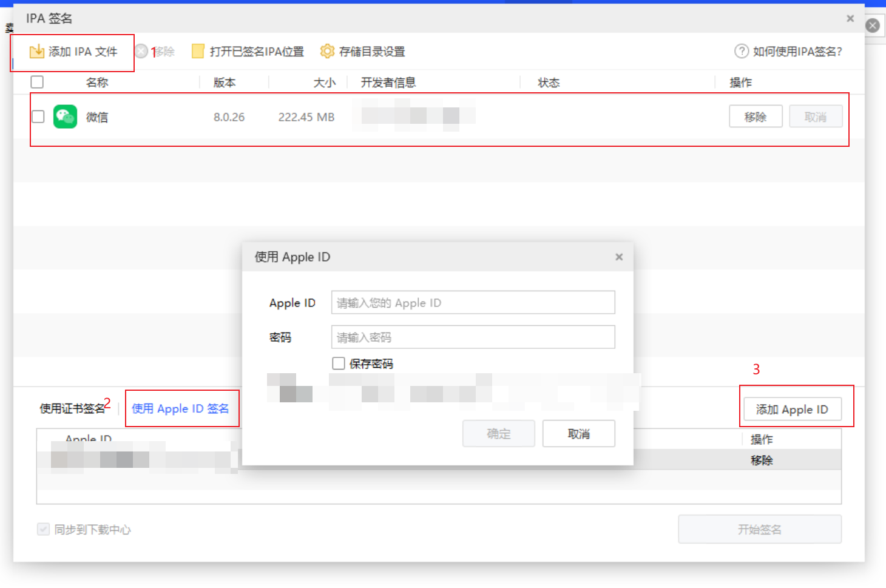Click the round close icon behind window
The image size is (886, 588).
coord(873,25)
